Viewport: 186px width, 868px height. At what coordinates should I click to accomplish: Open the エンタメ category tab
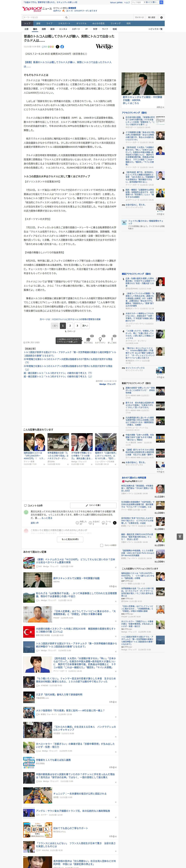(63, 29)
